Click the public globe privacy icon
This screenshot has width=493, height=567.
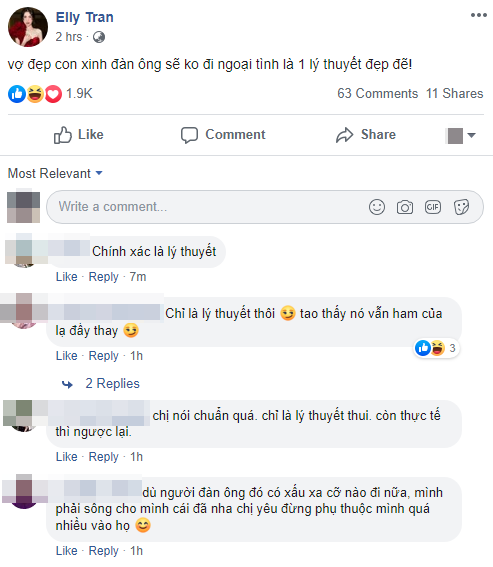99,37
